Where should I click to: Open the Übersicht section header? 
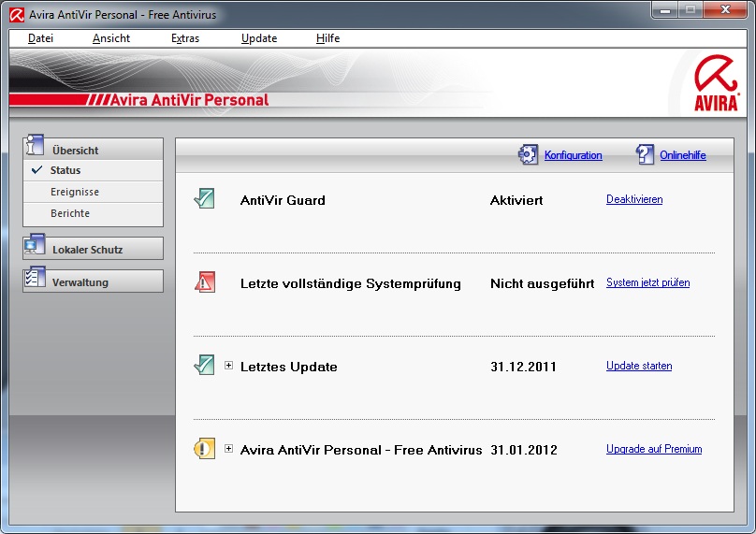click(x=93, y=150)
